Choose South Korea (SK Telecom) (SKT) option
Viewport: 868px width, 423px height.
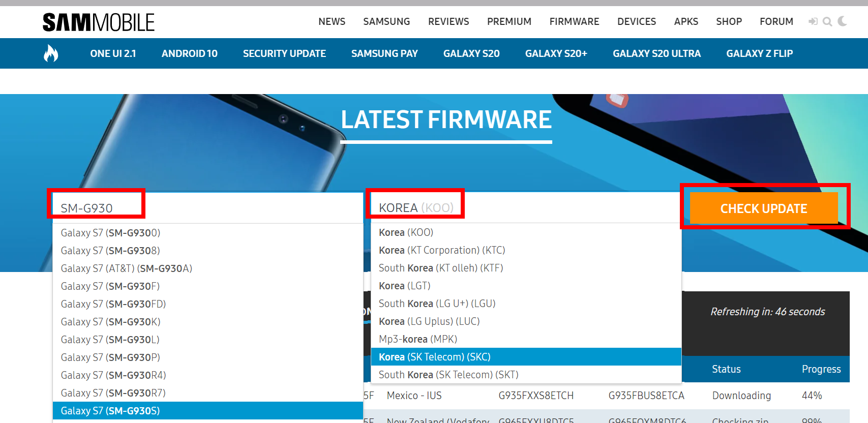(526, 375)
